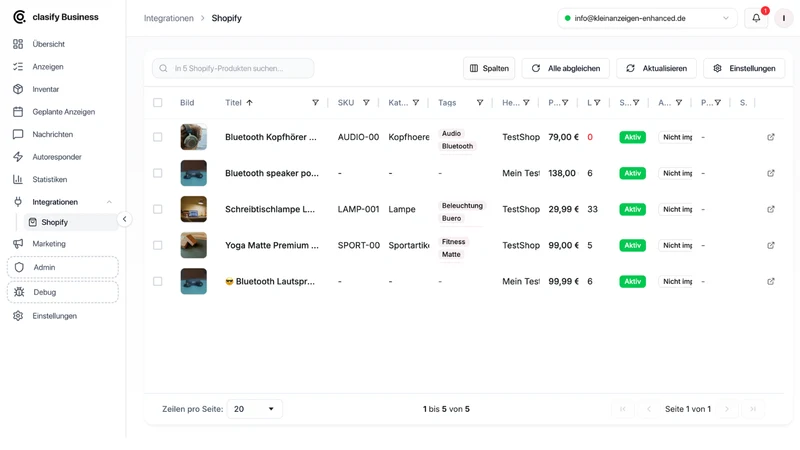Viewport: 800px width, 450px height.
Task: Select Shopify under Integrationen
Action: [70, 222]
